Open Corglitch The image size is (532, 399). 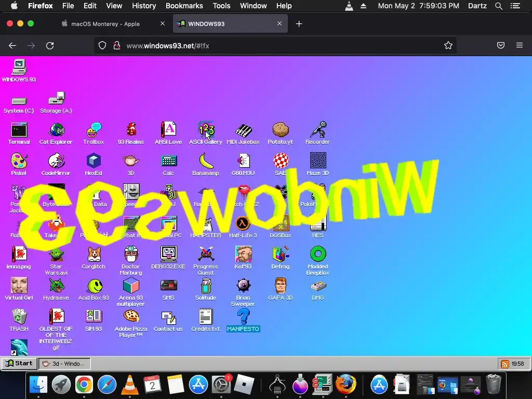94,258
